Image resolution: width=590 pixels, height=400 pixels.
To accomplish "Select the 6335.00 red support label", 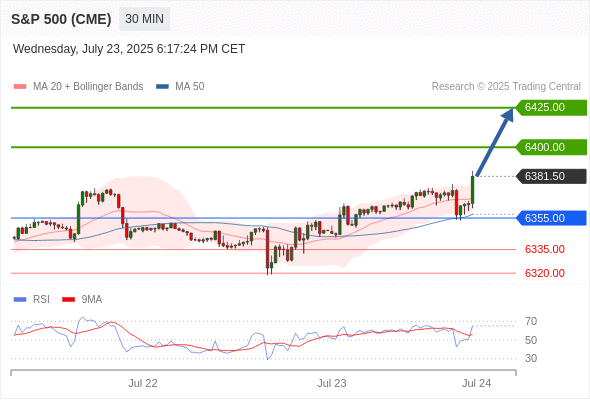I will [544, 249].
